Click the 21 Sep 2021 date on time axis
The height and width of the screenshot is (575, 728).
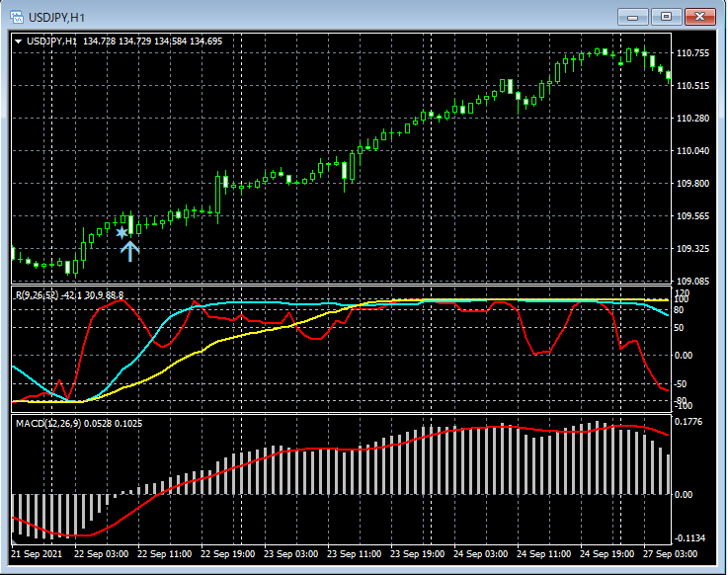tap(37, 554)
